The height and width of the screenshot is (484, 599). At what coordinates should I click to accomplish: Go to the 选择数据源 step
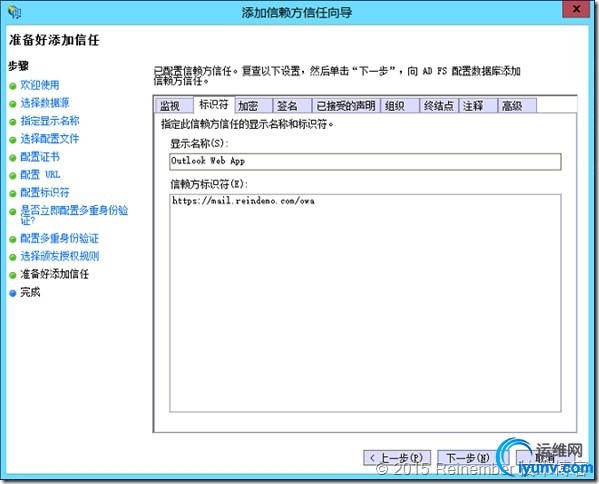point(45,103)
